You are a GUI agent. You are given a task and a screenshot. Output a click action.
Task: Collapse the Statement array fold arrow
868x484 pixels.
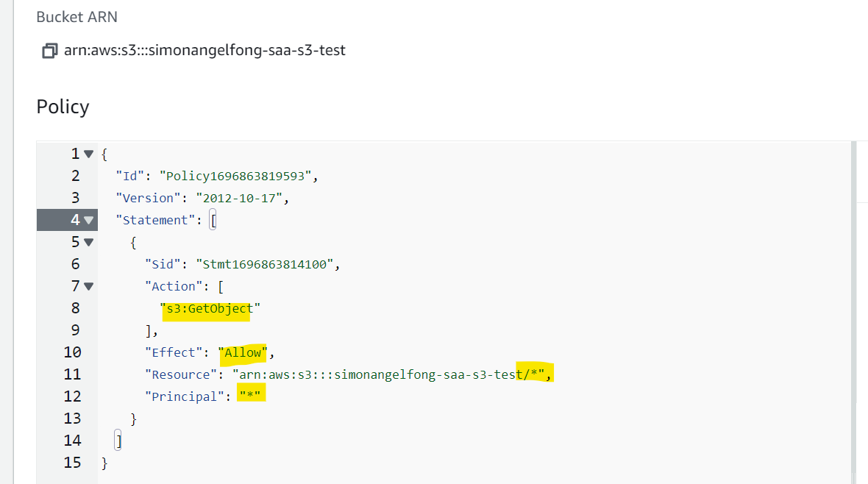(x=88, y=221)
